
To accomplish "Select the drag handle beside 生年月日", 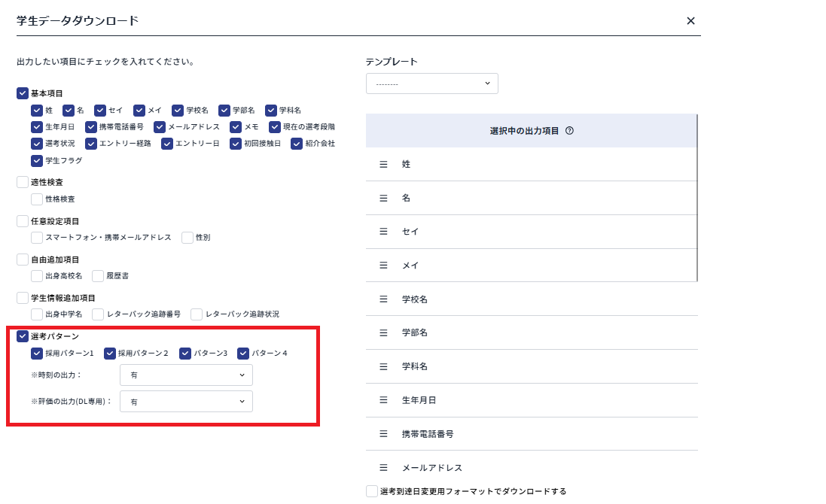I will [x=383, y=400].
